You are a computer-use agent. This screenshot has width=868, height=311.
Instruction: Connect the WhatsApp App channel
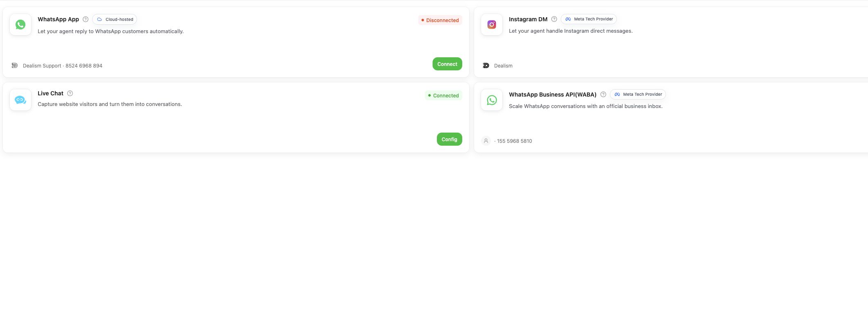click(447, 64)
